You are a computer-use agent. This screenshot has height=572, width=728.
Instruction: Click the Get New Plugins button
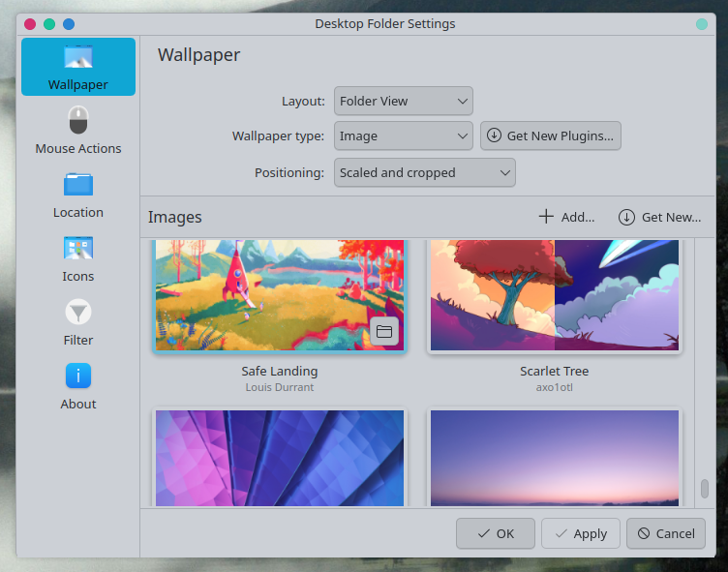coord(551,136)
